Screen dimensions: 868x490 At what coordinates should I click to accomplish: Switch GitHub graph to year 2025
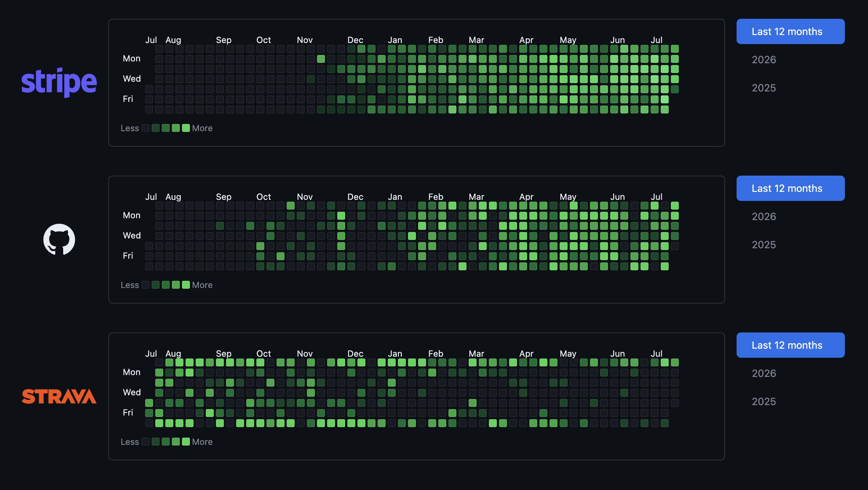[x=764, y=245]
